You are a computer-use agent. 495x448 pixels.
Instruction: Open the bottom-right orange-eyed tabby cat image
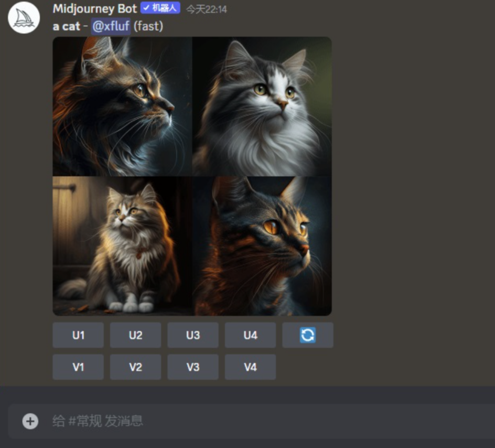[262, 246]
